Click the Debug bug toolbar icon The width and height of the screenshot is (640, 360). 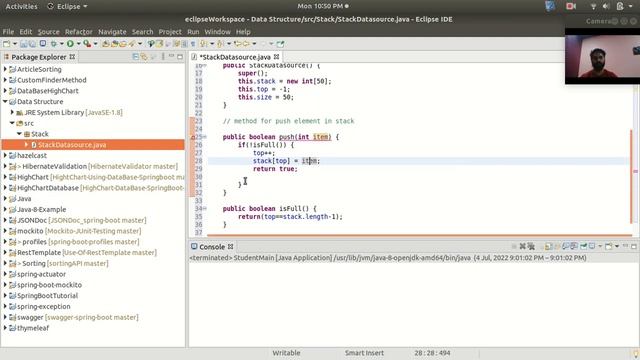point(53,44)
